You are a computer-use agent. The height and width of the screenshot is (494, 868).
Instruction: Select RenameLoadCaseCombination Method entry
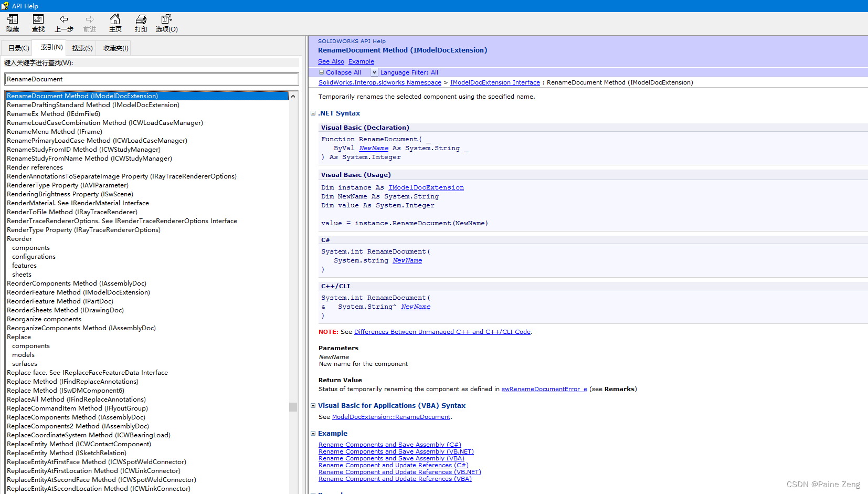click(105, 123)
